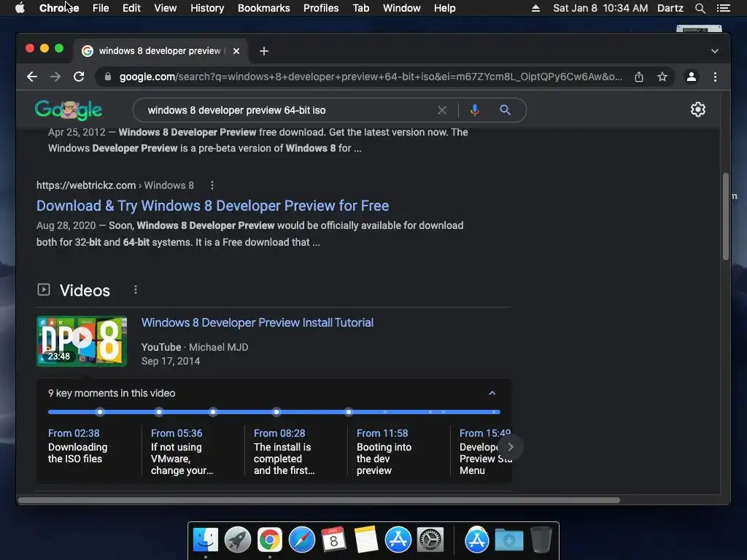Image resolution: width=747 pixels, height=560 pixels.
Task: Focus the Chrome address bar URL
Action: [x=371, y=77]
